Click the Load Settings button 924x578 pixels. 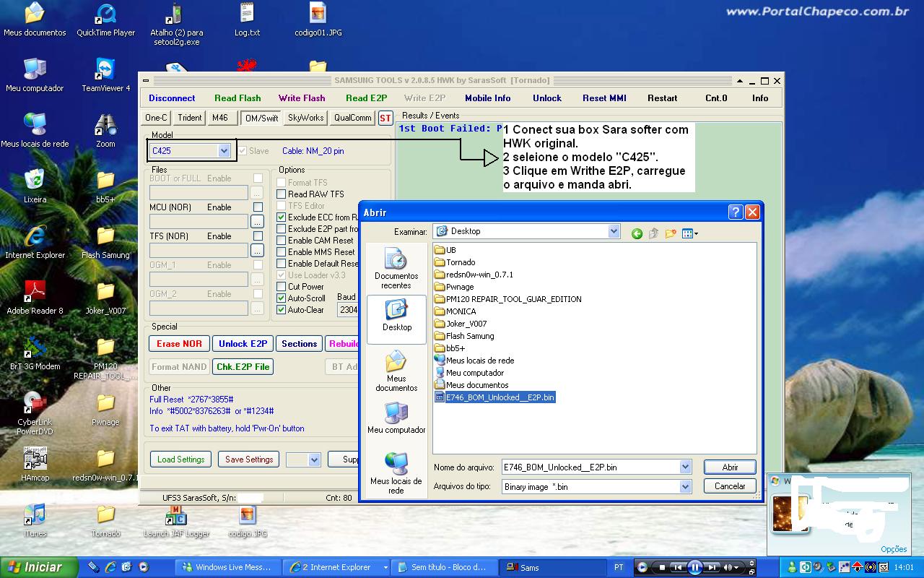(181, 460)
